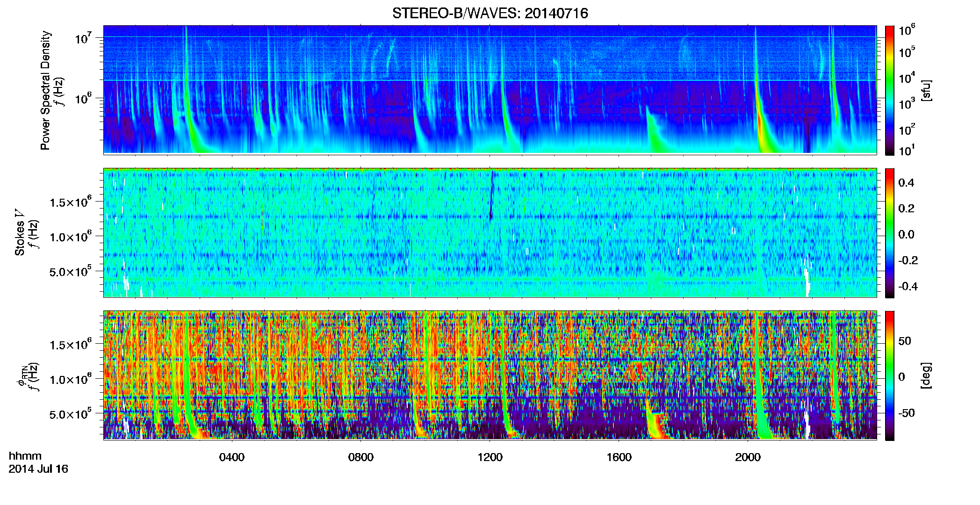Click the phi RTN angle color bar
The height and width of the screenshot is (505, 980).
[890, 375]
